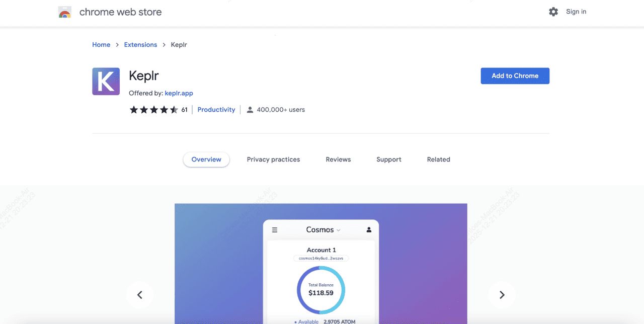The image size is (644, 324).
Task: Click the Keplr extension logo
Action: (105, 81)
